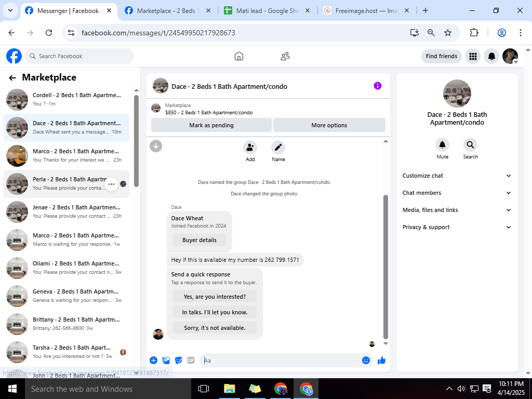Expand Customize chat section
The height and width of the screenshot is (399, 532).
[x=457, y=176]
